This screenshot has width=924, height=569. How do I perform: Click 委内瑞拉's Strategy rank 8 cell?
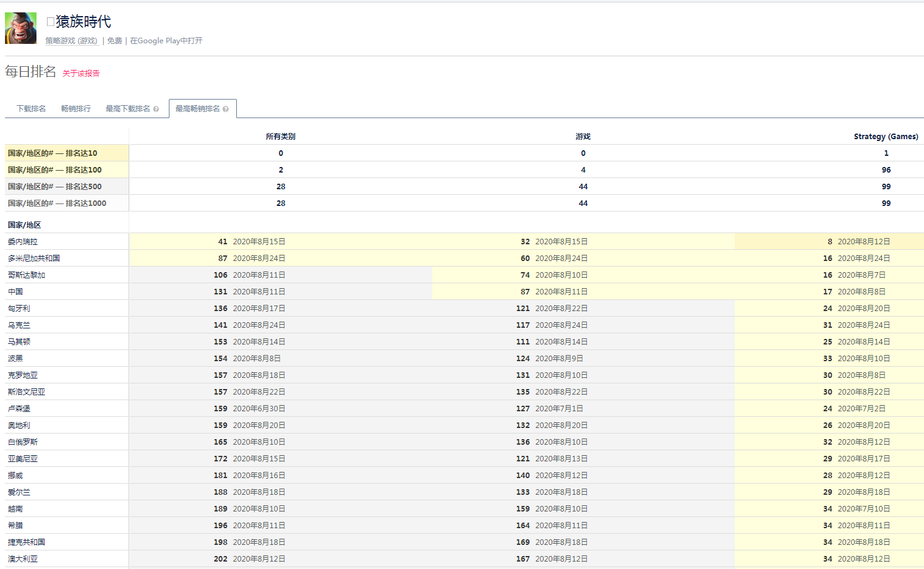point(829,242)
